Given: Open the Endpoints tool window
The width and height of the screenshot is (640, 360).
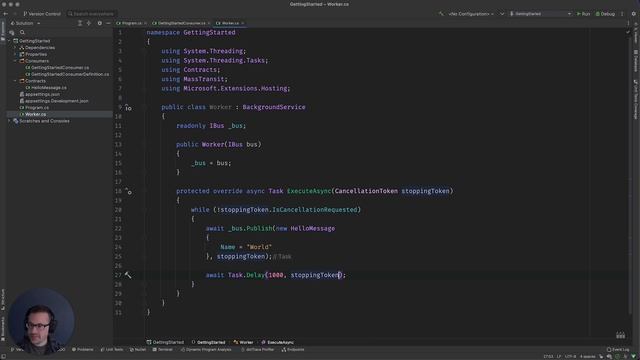Looking at the screenshot, I should [x=293, y=349].
